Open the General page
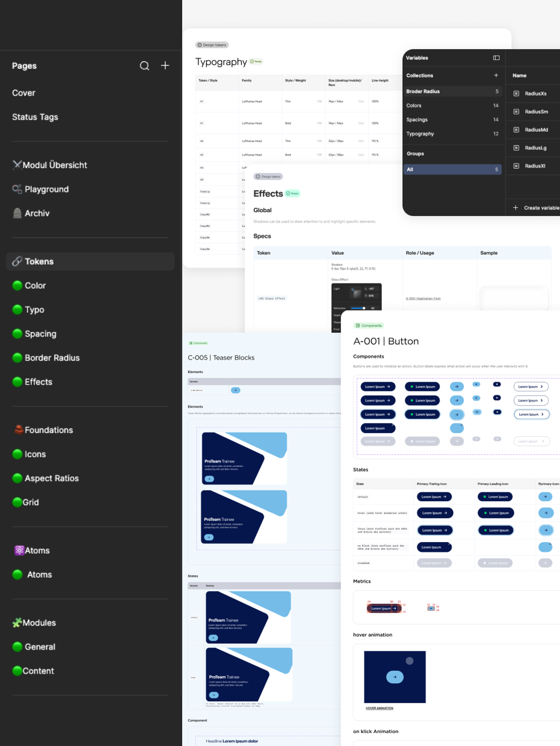560x746 pixels. pyautogui.click(x=40, y=647)
